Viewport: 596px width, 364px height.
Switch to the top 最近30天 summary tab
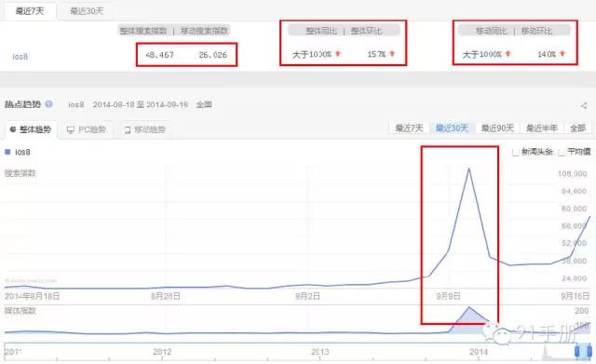pos(87,11)
